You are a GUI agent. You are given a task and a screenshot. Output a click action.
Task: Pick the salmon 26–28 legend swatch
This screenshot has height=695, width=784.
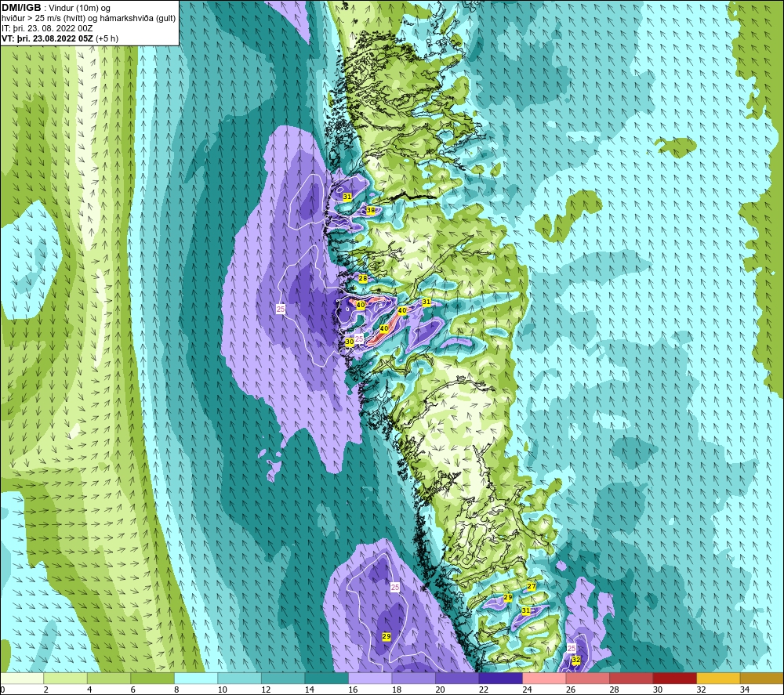click(587, 678)
